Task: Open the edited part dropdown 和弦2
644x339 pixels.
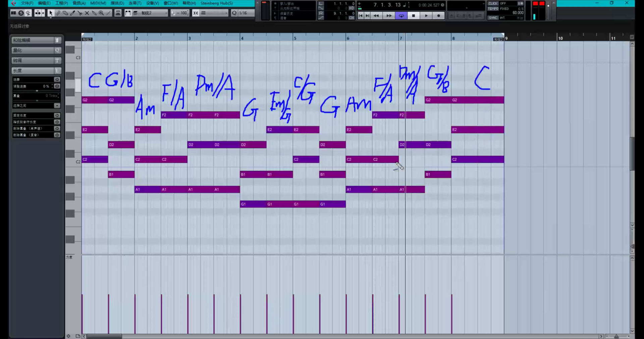Action: pyautogui.click(x=150, y=13)
